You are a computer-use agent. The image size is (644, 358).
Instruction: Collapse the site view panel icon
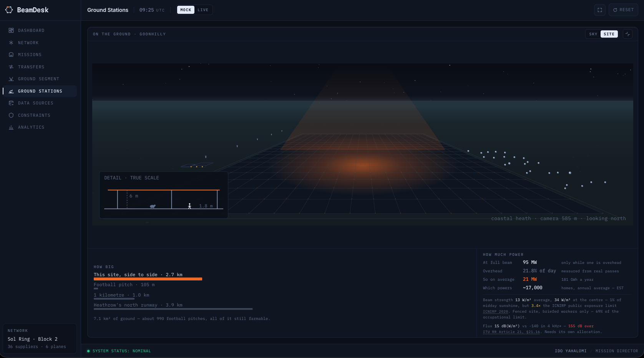pyautogui.click(x=627, y=34)
